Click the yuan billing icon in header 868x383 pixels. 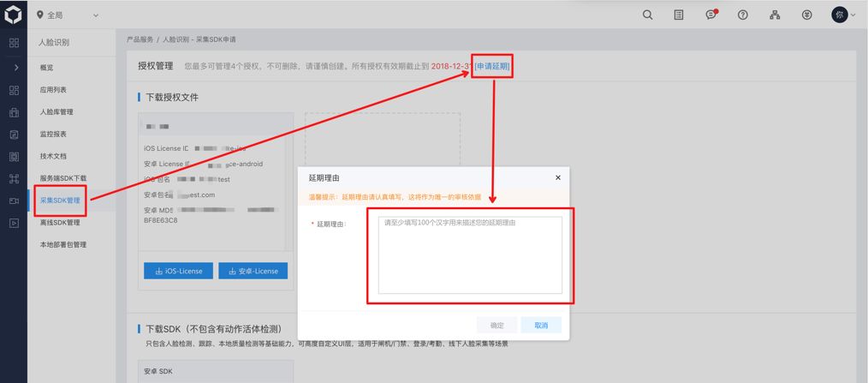point(806,15)
